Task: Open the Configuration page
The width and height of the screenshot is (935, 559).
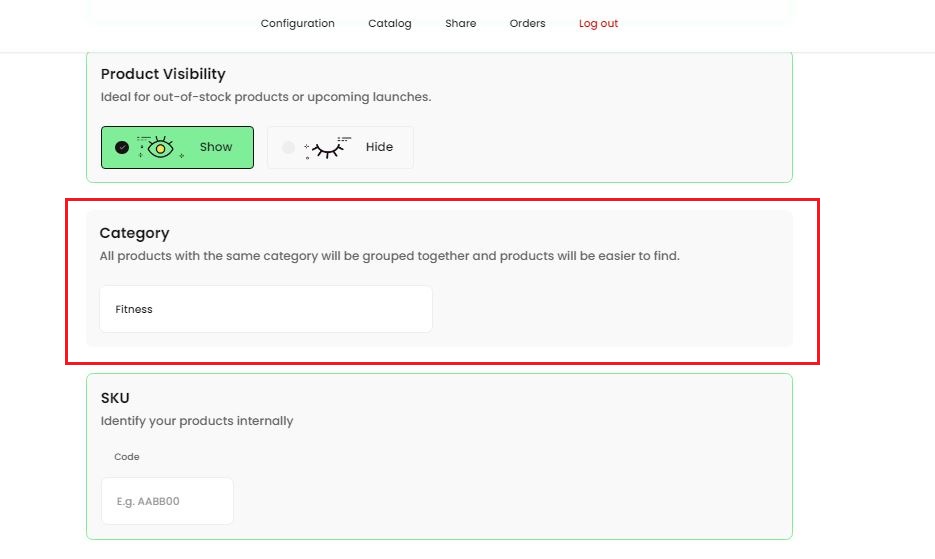Action: (297, 23)
